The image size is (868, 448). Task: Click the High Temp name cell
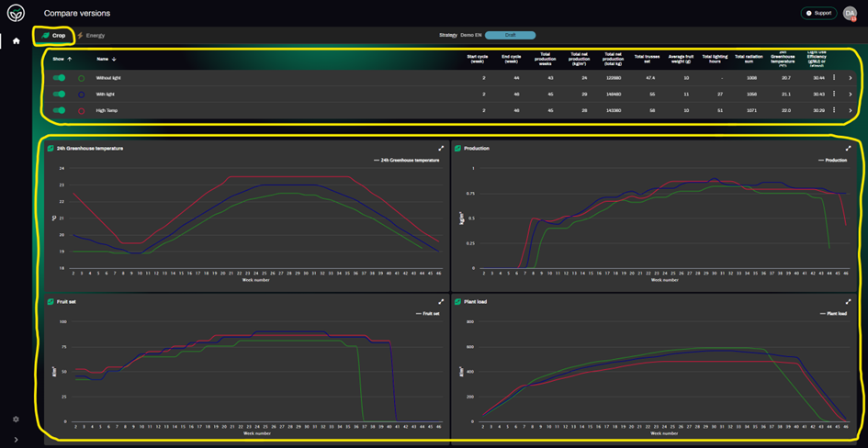(107, 110)
